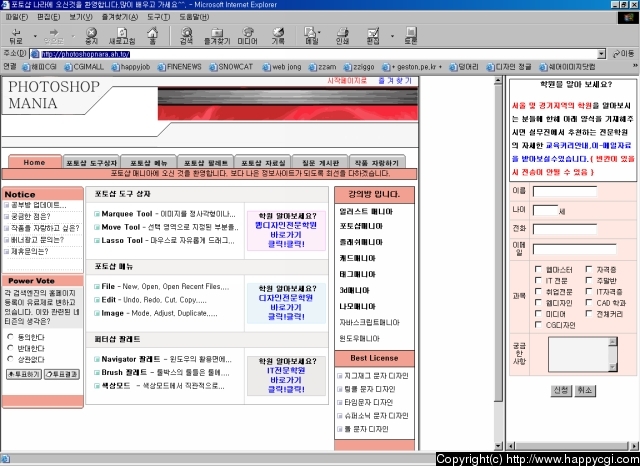Select the third Power Vote radio option
The image size is (640, 466).
[11, 359]
